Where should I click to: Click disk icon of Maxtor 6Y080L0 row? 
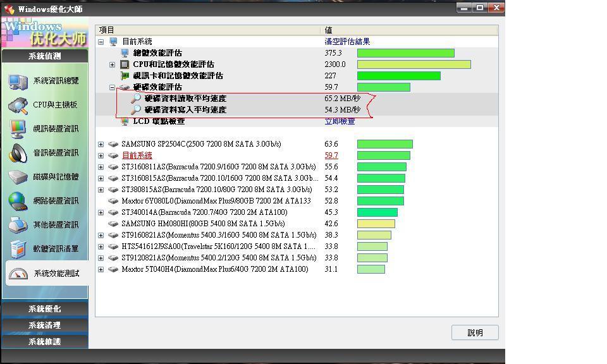pos(113,201)
